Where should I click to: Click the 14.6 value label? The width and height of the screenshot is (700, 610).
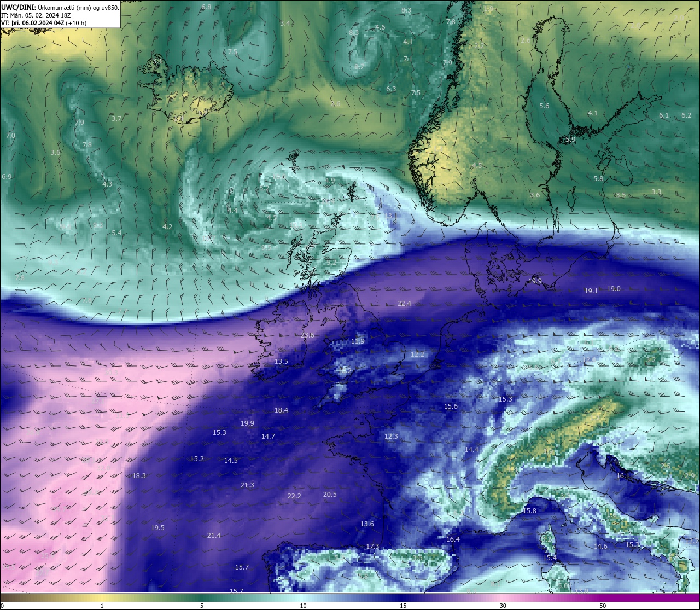[x=600, y=547]
